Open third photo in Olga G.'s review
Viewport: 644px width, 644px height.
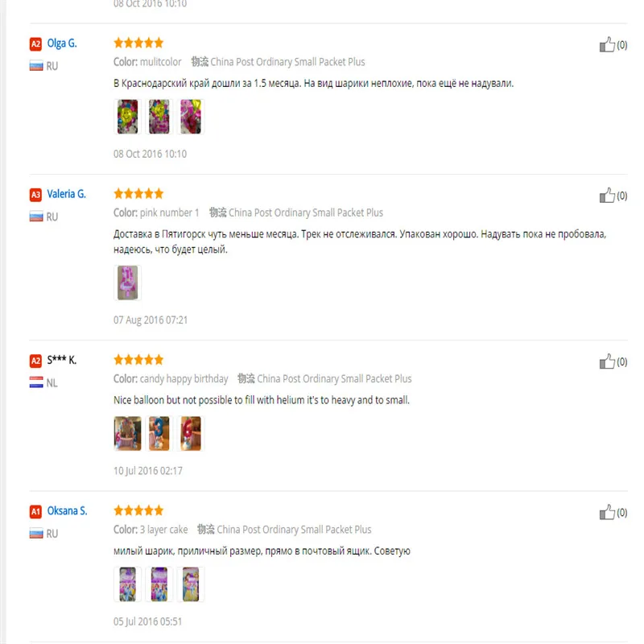[191, 117]
